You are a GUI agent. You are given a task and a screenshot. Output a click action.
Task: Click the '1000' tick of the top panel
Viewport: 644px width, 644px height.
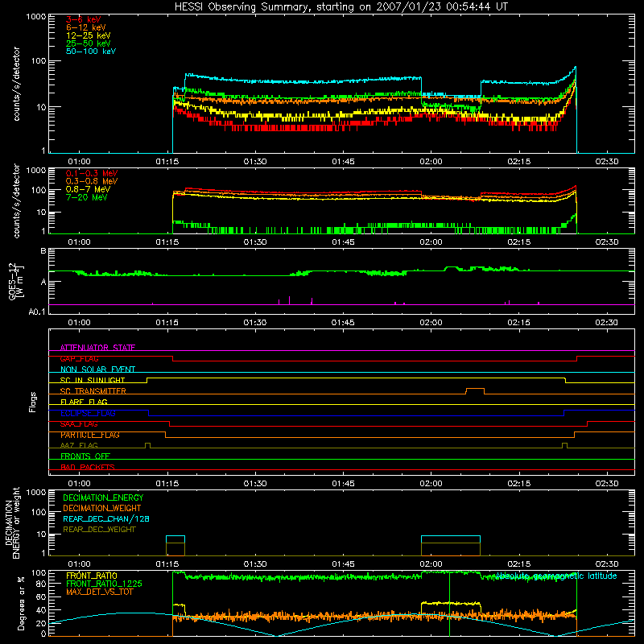tap(36, 16)
